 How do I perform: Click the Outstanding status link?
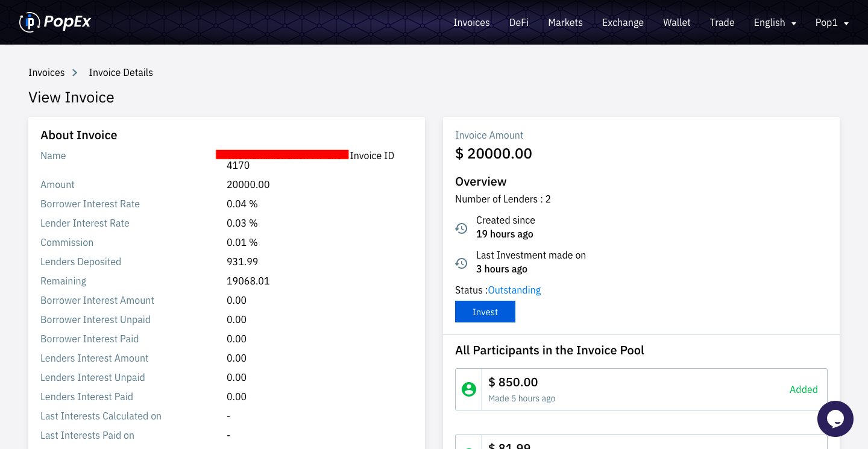[x=514, y=290]
